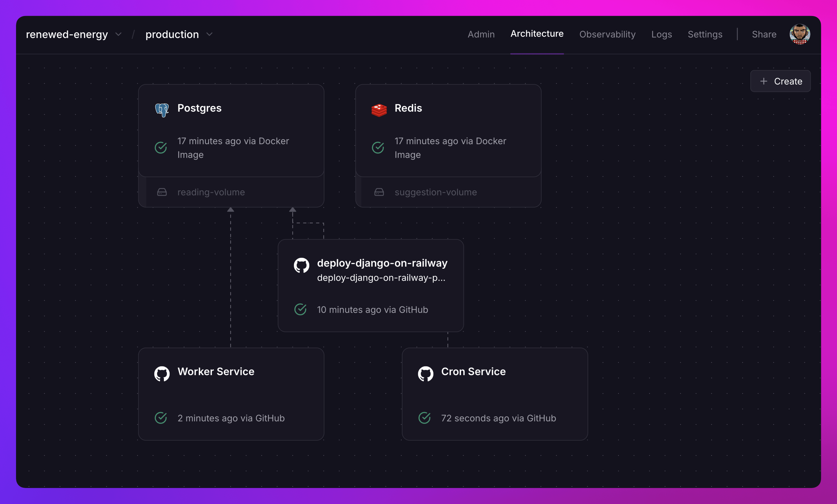Click the GitHub icon on Worker Service

[162, 374]
